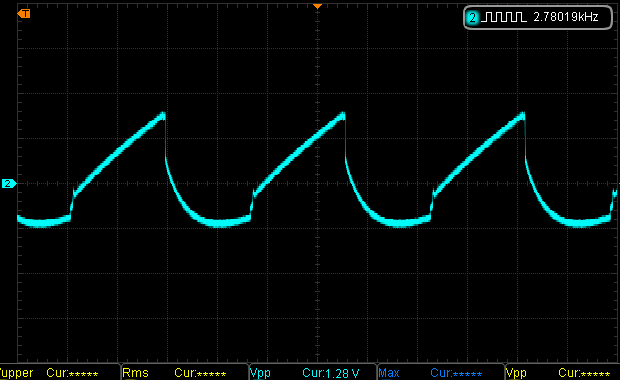620x380 pixels.
Task: Select the cyan Vpp measurement label
Action: click(260, 373)
